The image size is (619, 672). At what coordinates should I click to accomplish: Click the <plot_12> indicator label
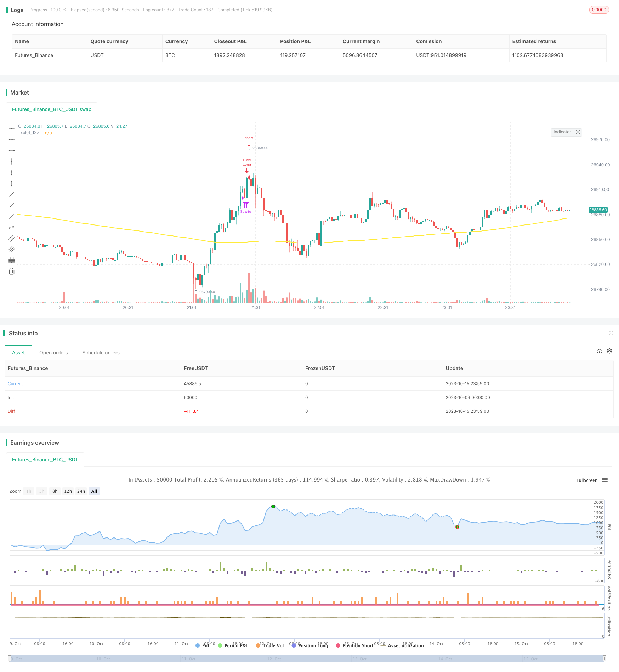pos(30,133)
